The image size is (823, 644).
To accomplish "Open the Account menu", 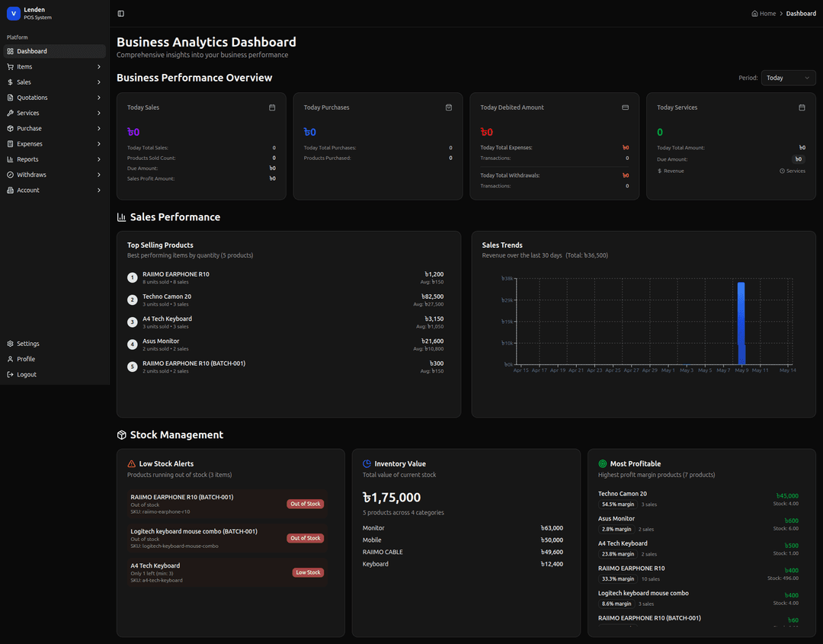I will coord(55,190).
